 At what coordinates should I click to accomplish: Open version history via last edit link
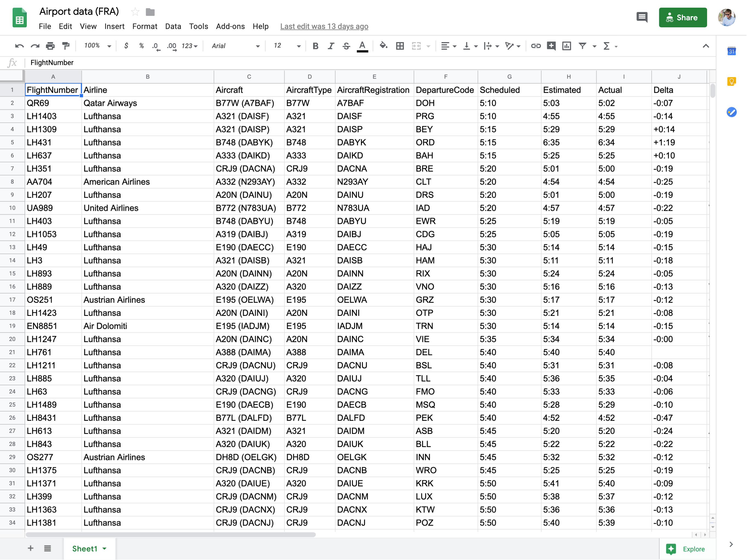coord(324,26)
